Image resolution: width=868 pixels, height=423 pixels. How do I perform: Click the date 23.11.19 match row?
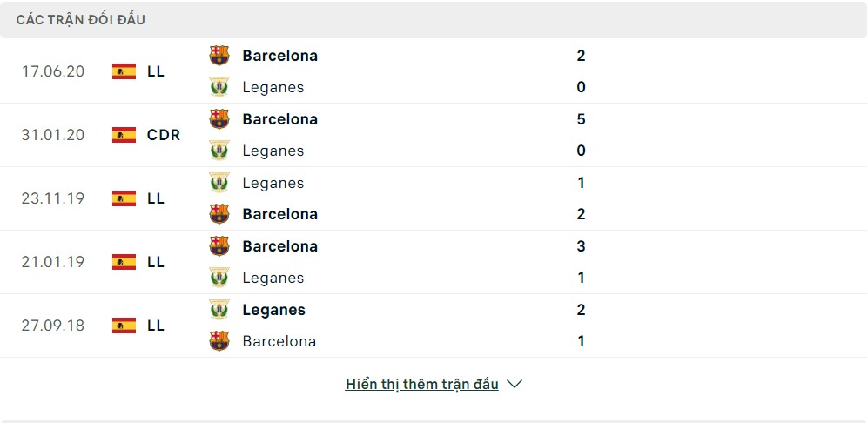click(x=53, y=198)
